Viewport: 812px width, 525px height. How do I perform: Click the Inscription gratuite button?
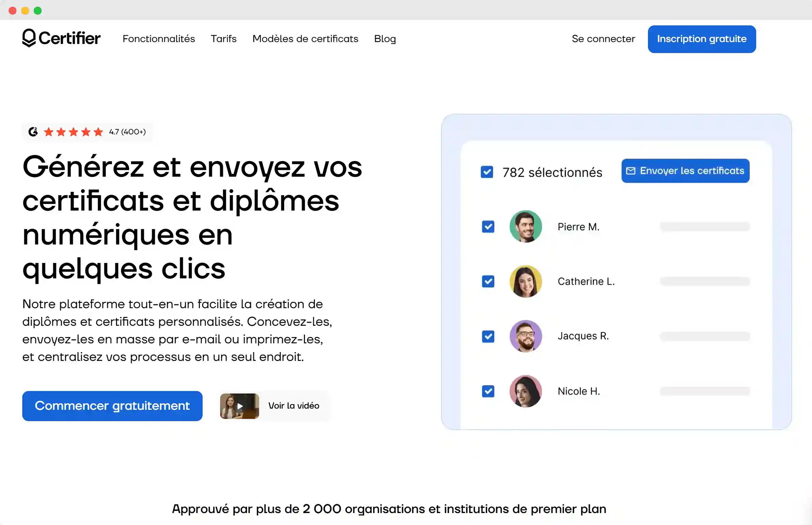coord(702,39)
